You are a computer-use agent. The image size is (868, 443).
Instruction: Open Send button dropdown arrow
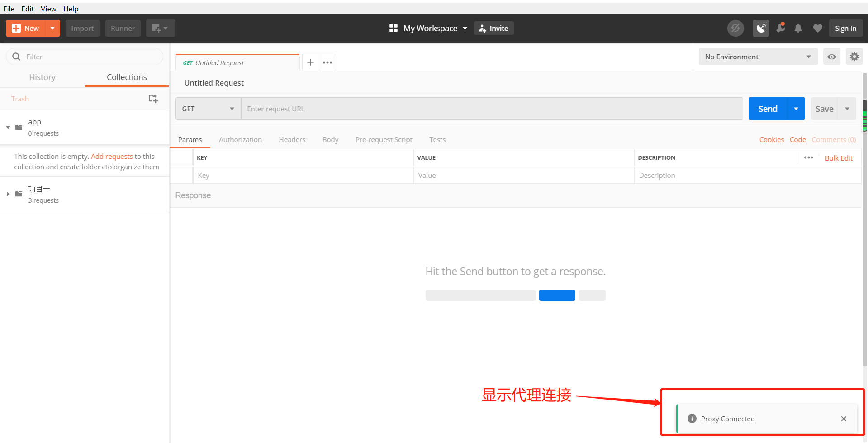[x=796, y=109]
